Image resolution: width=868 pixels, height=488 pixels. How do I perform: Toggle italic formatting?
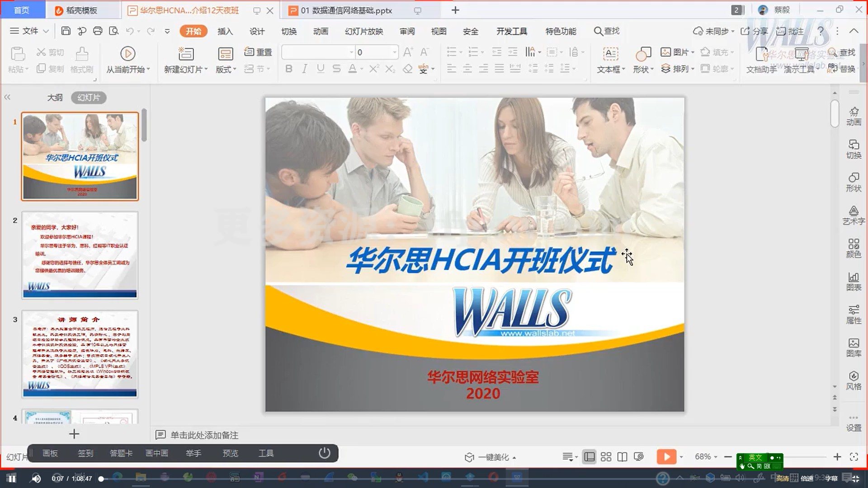[304, 69]
